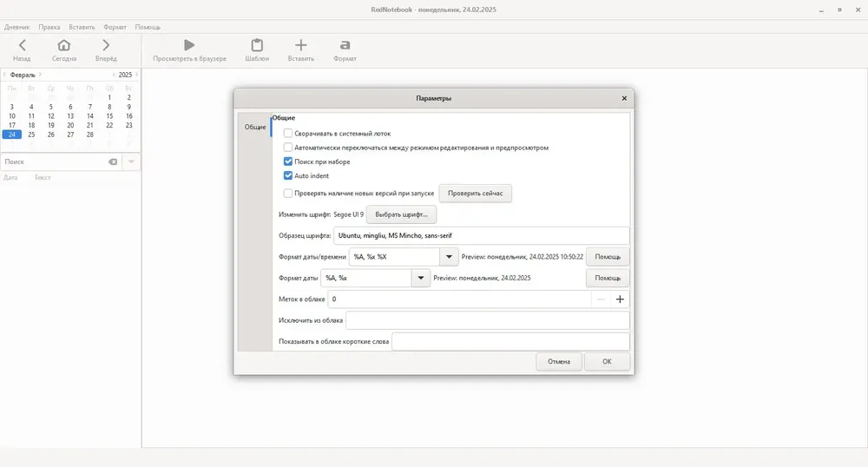The width and height of the screenshot is (868, 467).
Task: Open the Помощь menu
Action: pos(148,27)
